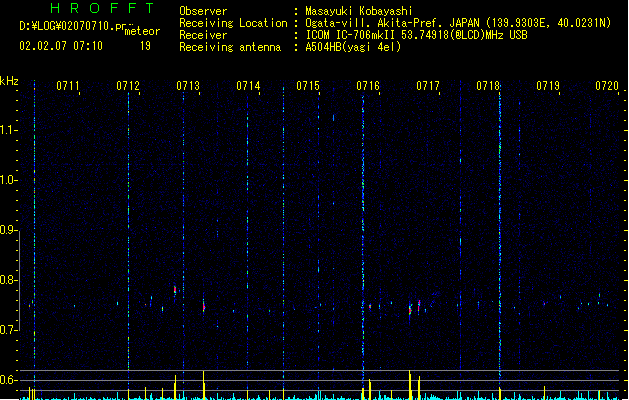The image size is (629, 400).
Task: Click the 0719 time axis label
Action: (x=548, y=86)
